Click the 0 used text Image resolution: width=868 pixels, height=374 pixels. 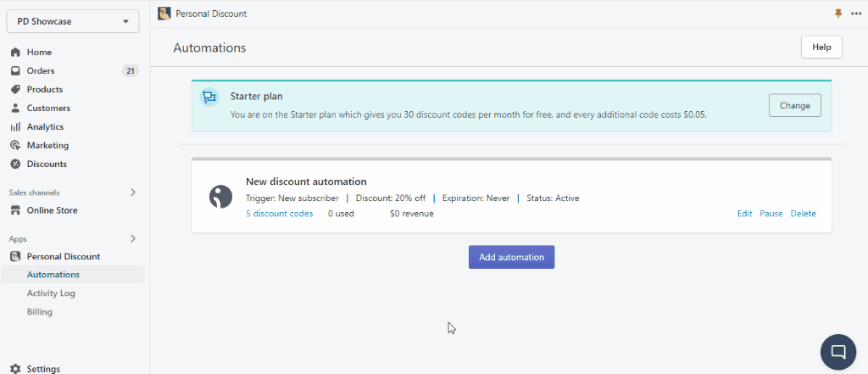pyautogui.click(x=341, y=214)
